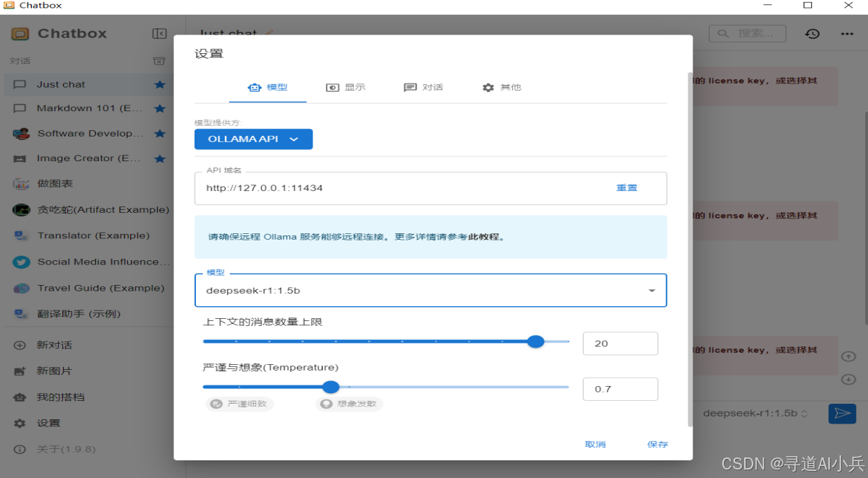
Task: Select the 想象发散 preset chip
Action: pos(349,404)
